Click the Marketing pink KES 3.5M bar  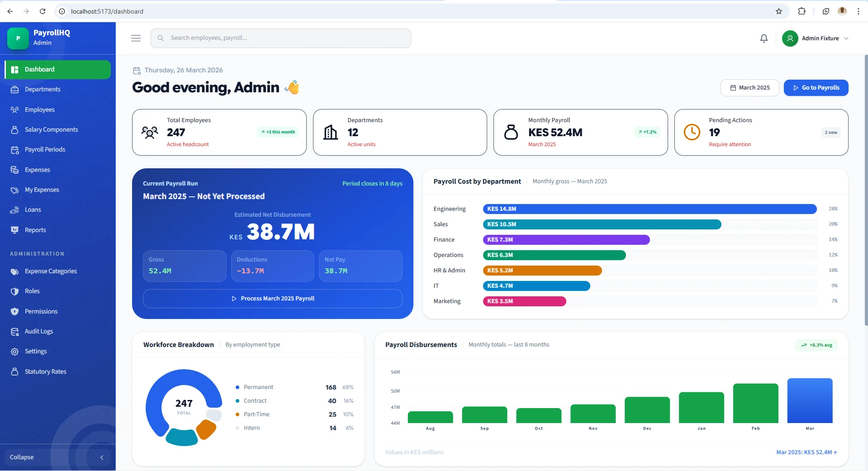pyautogui.click(x=525, y=301)
